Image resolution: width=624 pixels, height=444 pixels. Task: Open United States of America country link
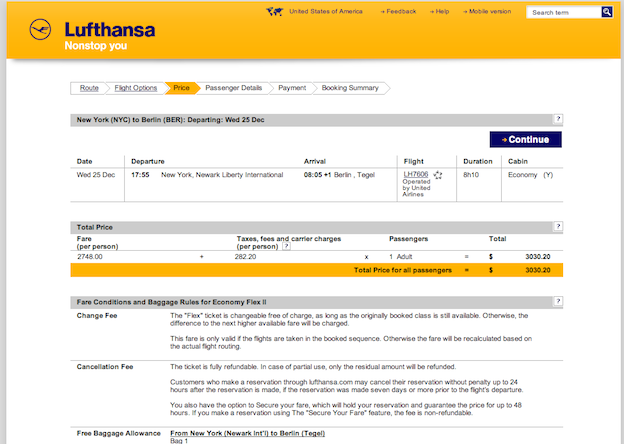326,12
